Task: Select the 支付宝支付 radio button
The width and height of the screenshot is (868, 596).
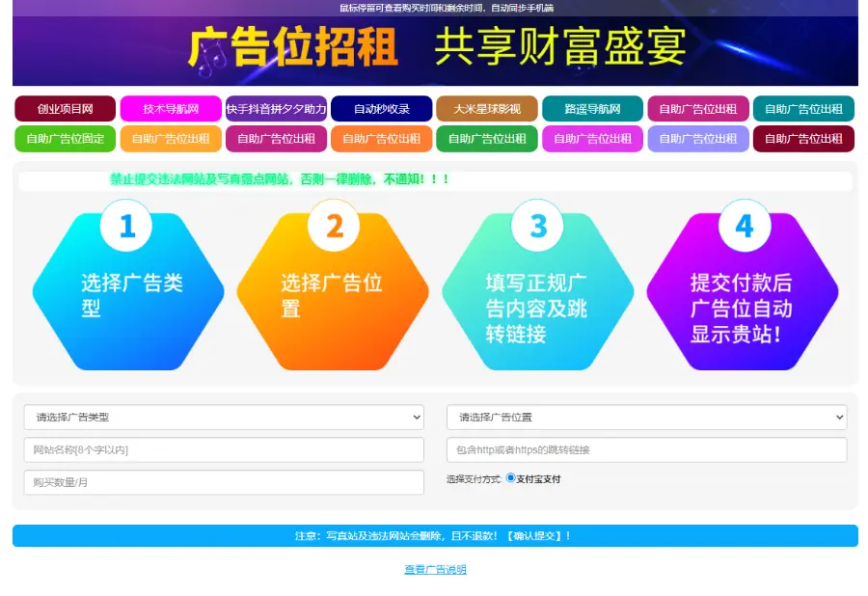Action: (511, 477)
